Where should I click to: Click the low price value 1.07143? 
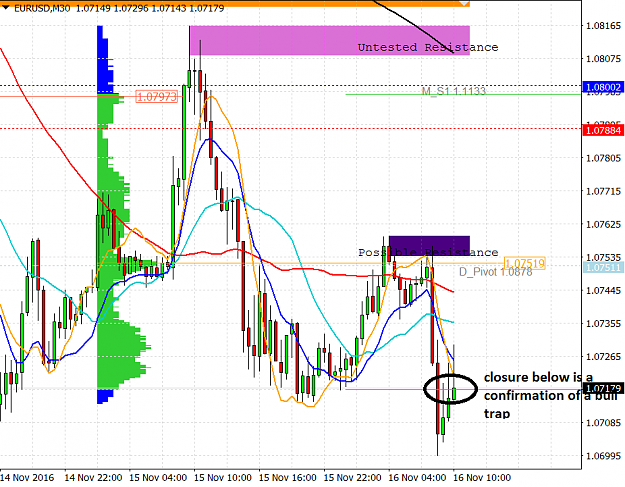169,8
